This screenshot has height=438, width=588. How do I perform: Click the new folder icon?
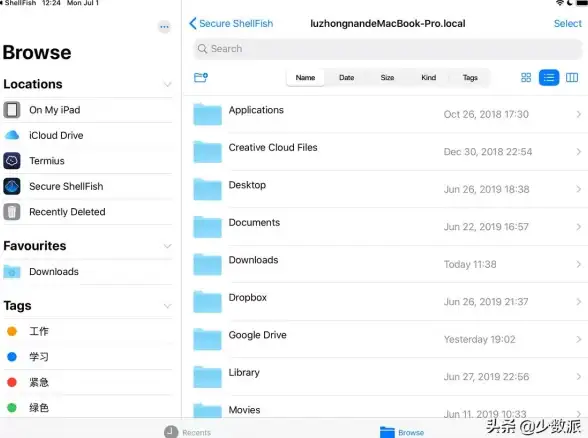[201, 77]
